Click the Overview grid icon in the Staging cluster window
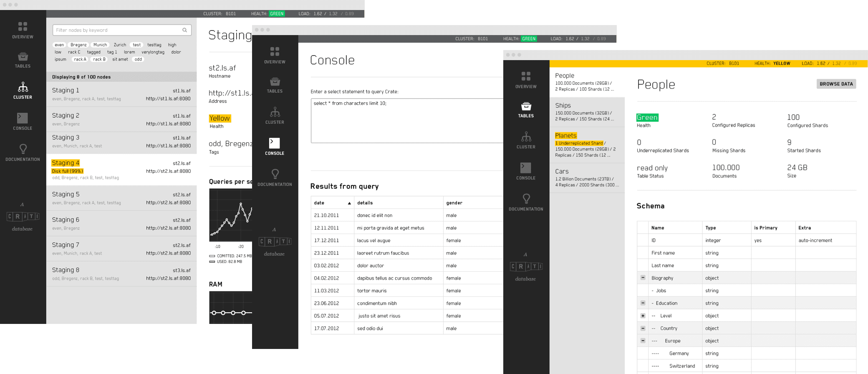 point(23,27)
